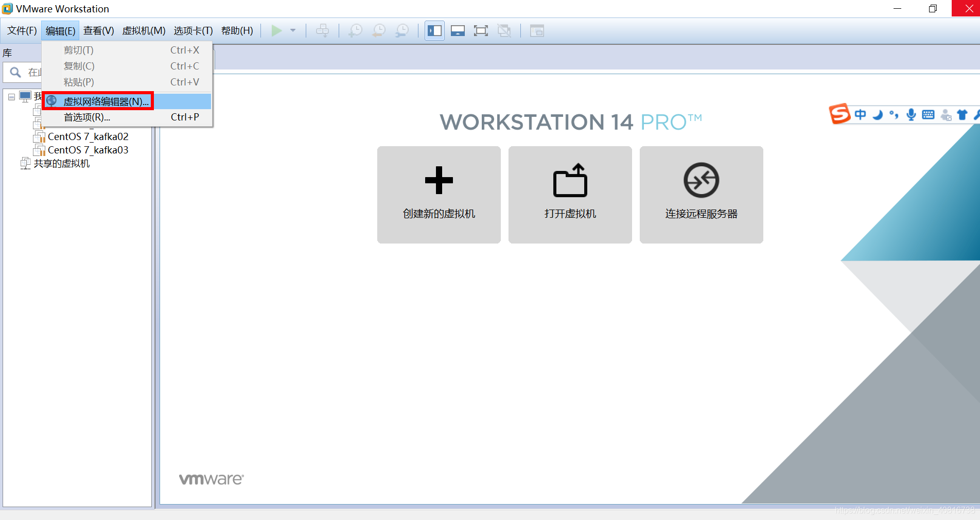Toggle Chinese punctuation mode icon
This screenshot has height=520, width=980.
pos(894,115)
